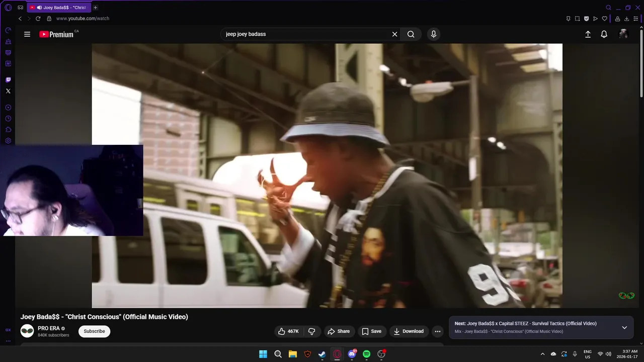Open YouTube guide hamburger menu
This screenshot has height=362, width=644.
pyautogui.click(x=27, y=34)
